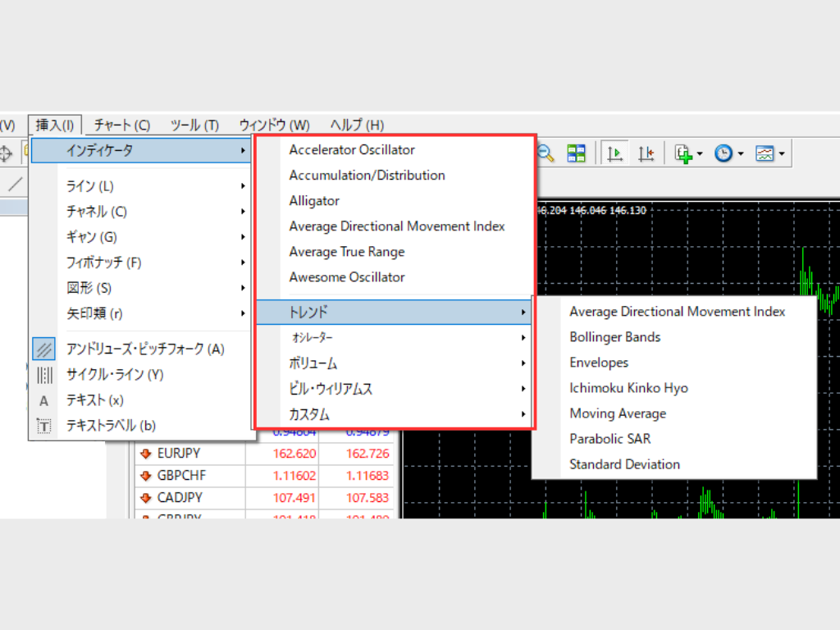The image size is (840, 630).
Task: Select Moving Average
Action: tap(675, 413)
